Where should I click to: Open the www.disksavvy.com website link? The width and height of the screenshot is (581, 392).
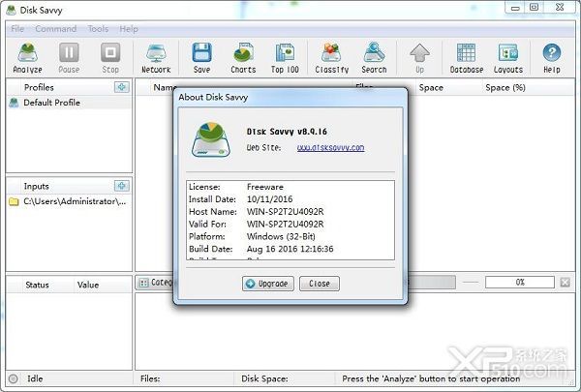[330, 147]
